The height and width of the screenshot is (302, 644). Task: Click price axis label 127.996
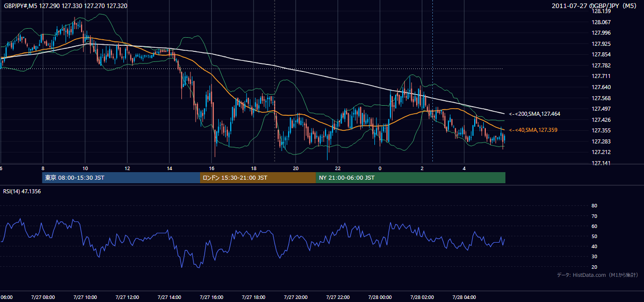coord(601,33)
